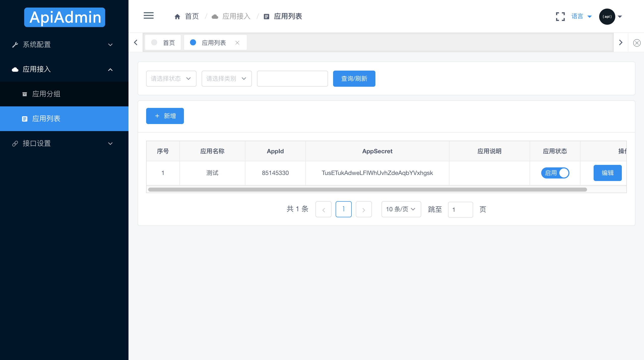The width and height of the screenshot is (644, 360).
Task: Click the 序号 column header
Action: (x=163, y=151)
